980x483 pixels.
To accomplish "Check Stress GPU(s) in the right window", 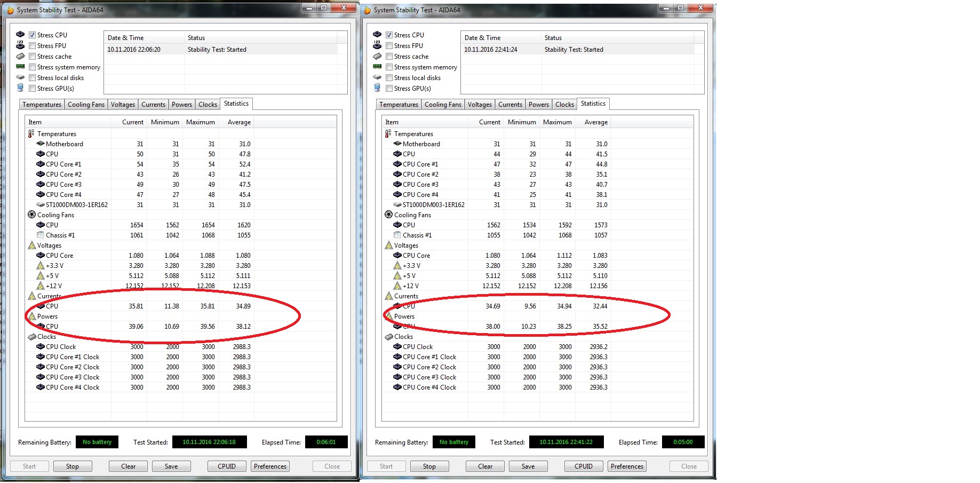I will (389, 88).
